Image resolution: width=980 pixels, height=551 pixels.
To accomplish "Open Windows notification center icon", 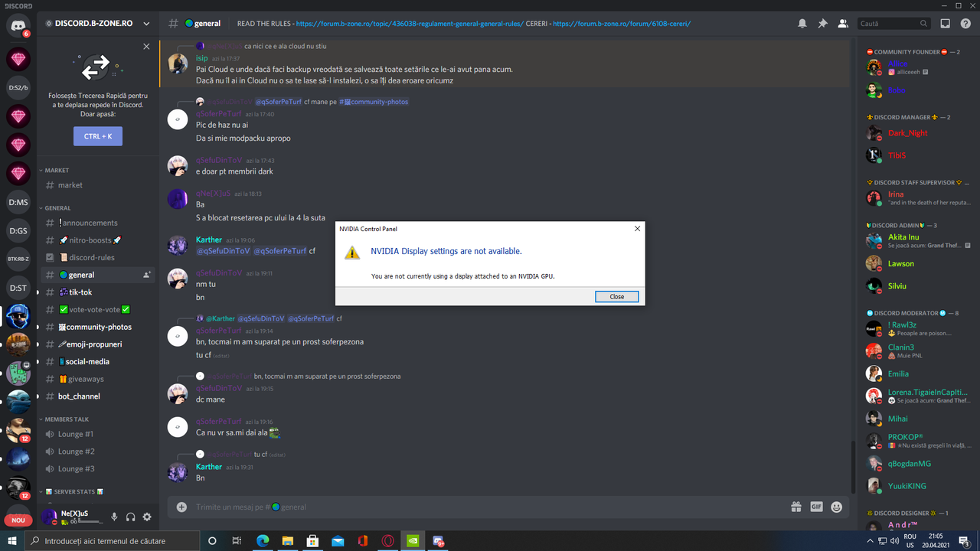I will pos(965,541).
